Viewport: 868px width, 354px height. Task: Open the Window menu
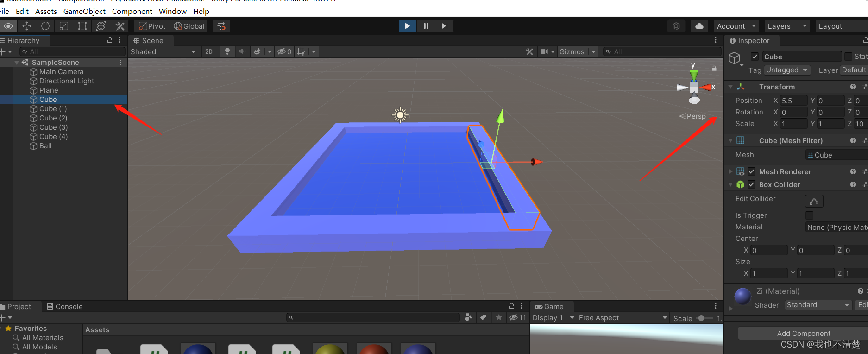pos(173,11)
